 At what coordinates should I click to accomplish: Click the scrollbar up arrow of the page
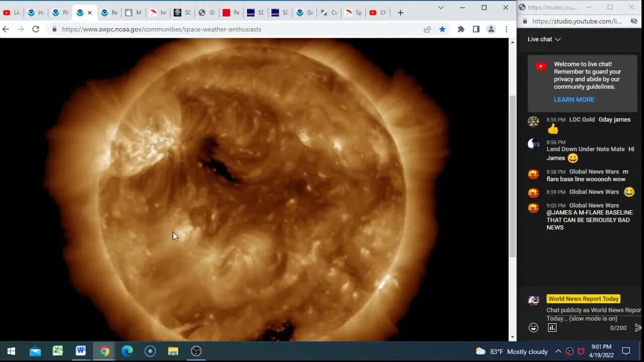point(513,42)
